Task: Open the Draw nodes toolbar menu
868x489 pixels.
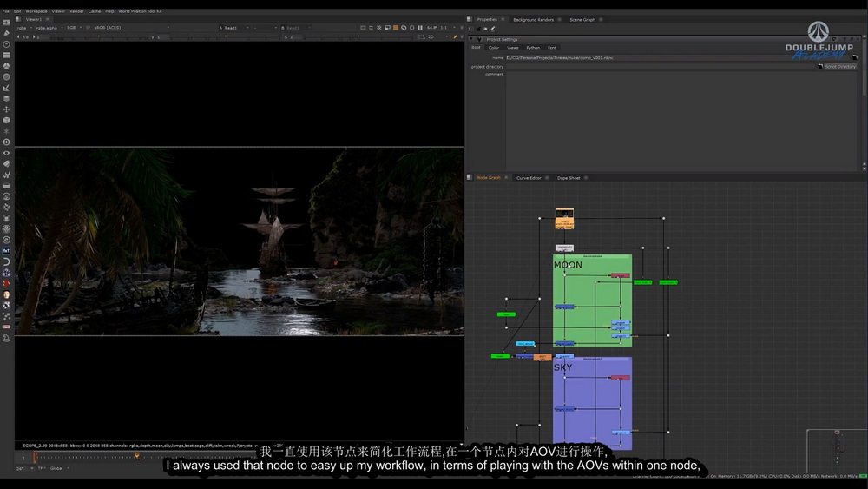Action: coord(7,33)
